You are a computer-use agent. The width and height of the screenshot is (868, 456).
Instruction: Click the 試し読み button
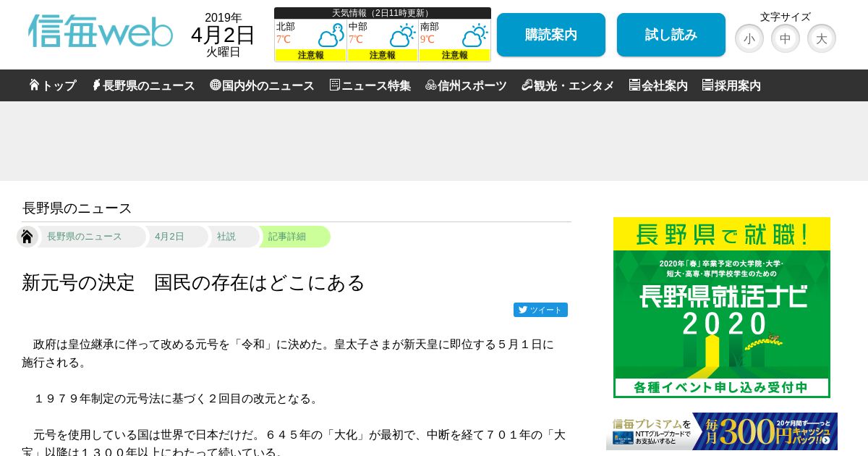tap(671, 35)
